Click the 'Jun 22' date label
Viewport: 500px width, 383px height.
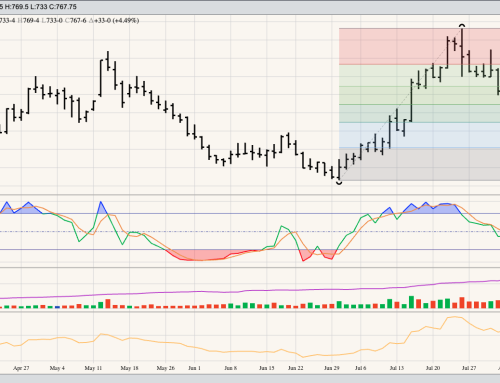click(x=296, y=368)
